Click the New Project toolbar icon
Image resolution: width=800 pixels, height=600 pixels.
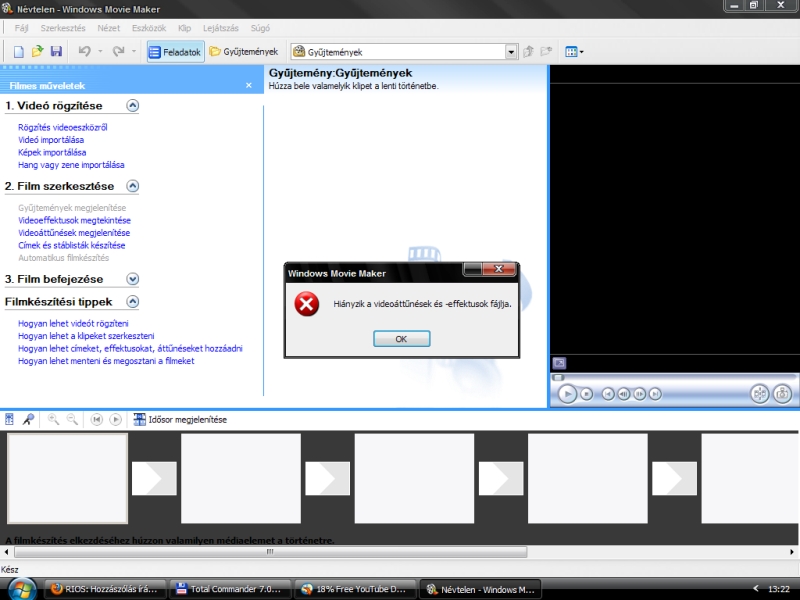[x=18, y=52]
